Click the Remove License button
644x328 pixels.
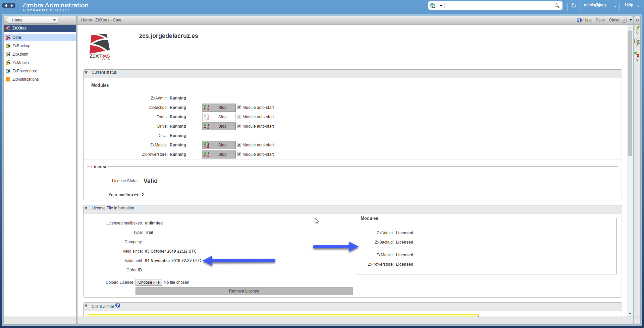(244, 291)
